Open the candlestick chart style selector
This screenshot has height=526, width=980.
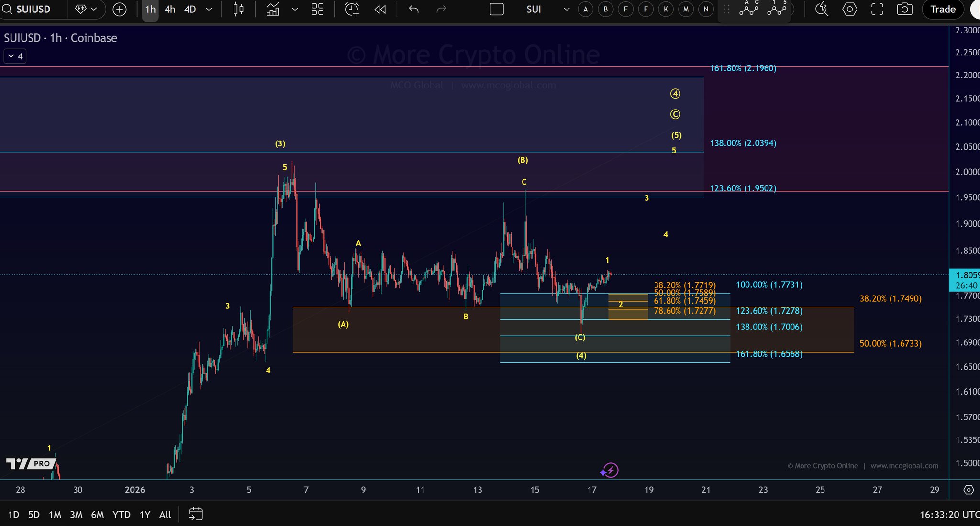pos(238,9)
